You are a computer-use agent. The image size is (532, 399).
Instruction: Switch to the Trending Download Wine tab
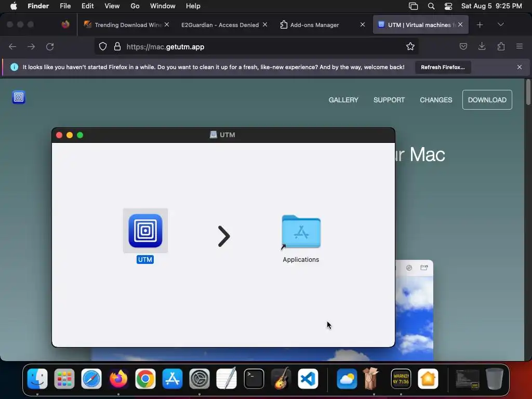click(x=126, y=25)
